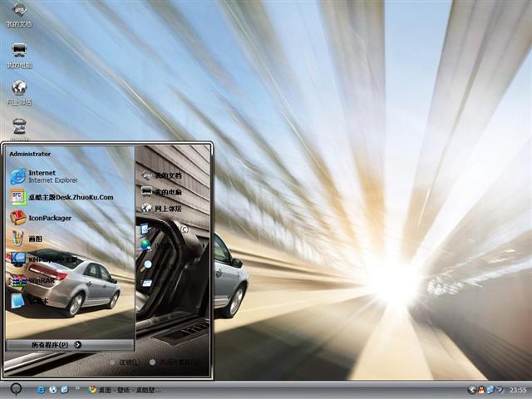The width and height of the screenshot is (532, 399).
Task: Click the 注销(L) log off button
Action: [125, 362]
